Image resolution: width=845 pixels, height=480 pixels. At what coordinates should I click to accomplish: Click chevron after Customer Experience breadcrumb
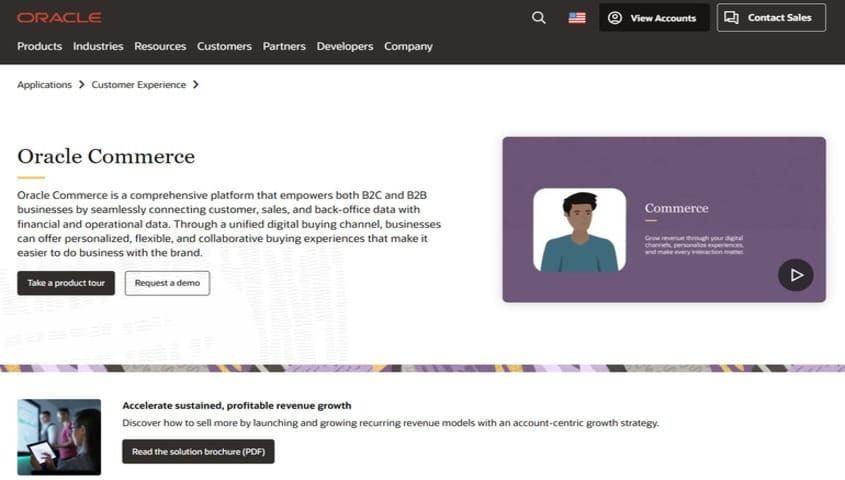click(x=196, y=85)
